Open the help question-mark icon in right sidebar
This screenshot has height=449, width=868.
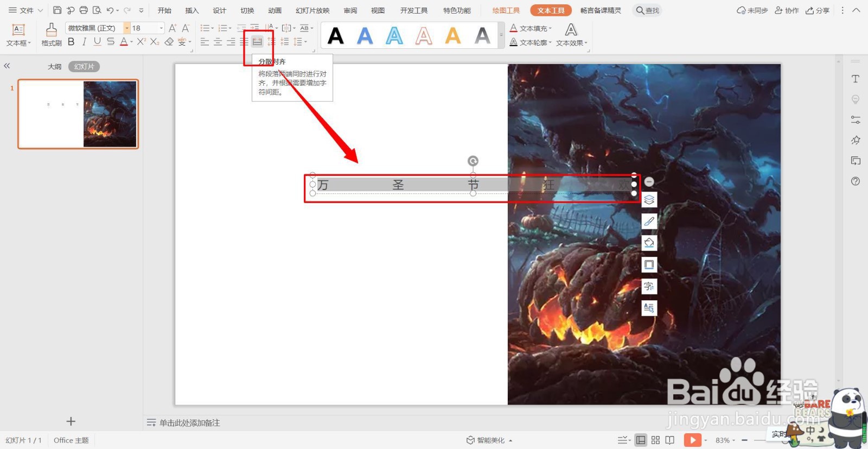pyautogui.click(x=856, y=181)
